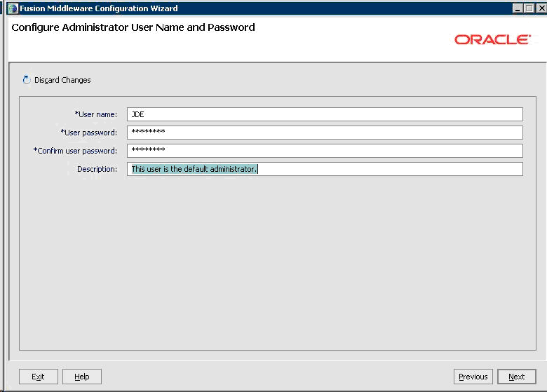
Task: Click into the User password field
Action: [x=325, y=133]
